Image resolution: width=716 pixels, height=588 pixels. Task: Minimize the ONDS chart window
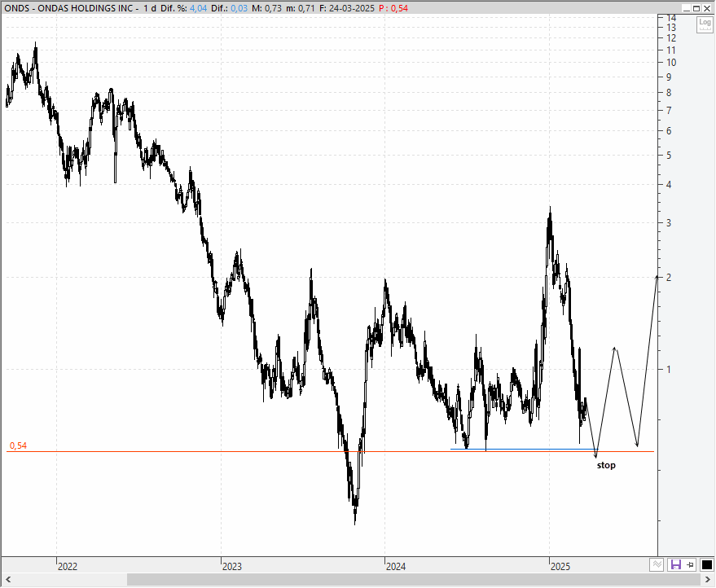(687, 8)
